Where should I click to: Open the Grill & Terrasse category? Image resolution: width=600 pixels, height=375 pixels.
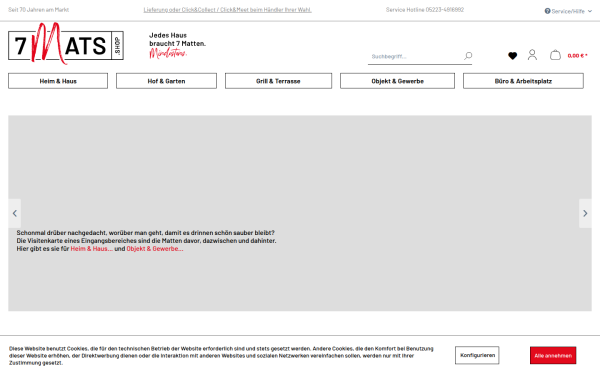tap(278, 81)
